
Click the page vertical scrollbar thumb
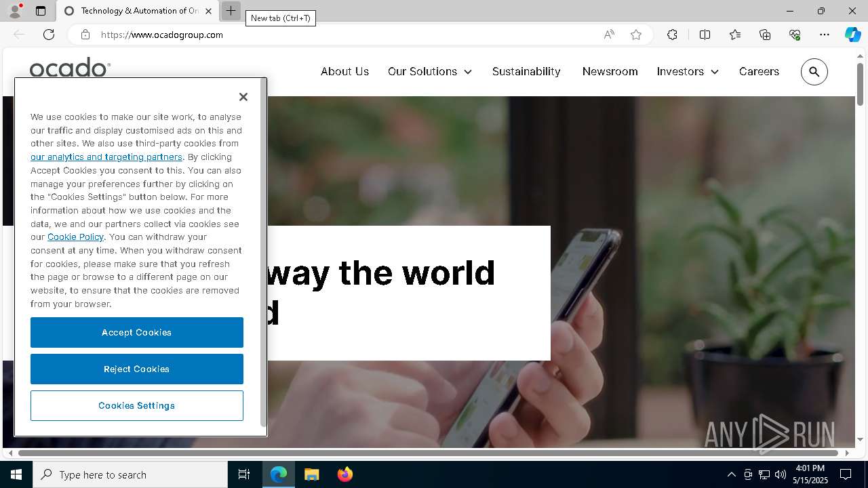coord(861,84)
